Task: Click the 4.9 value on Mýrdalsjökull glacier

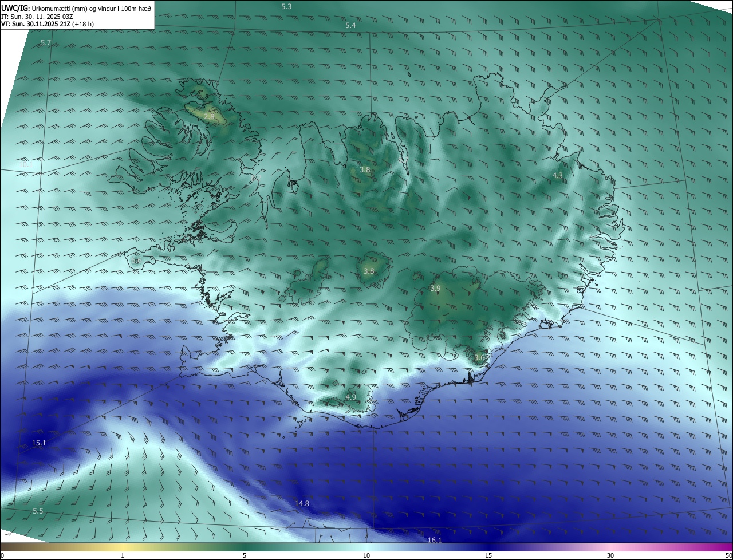Action: click(x=350, y=397)
